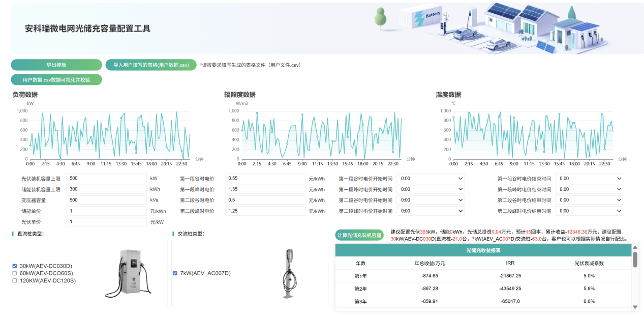Click the -874.65 annual profit cell
This screenshot has width=644, height=315.
pyautogui.click(x=430, y=276)
